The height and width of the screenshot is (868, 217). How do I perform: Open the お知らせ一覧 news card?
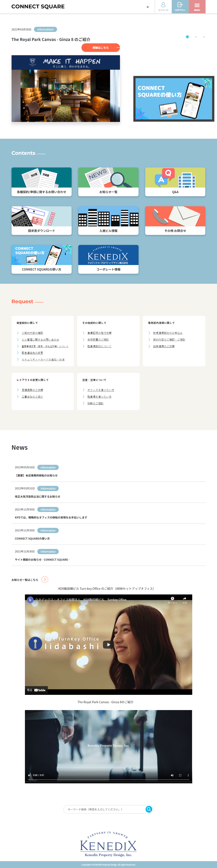pos(108,182)
